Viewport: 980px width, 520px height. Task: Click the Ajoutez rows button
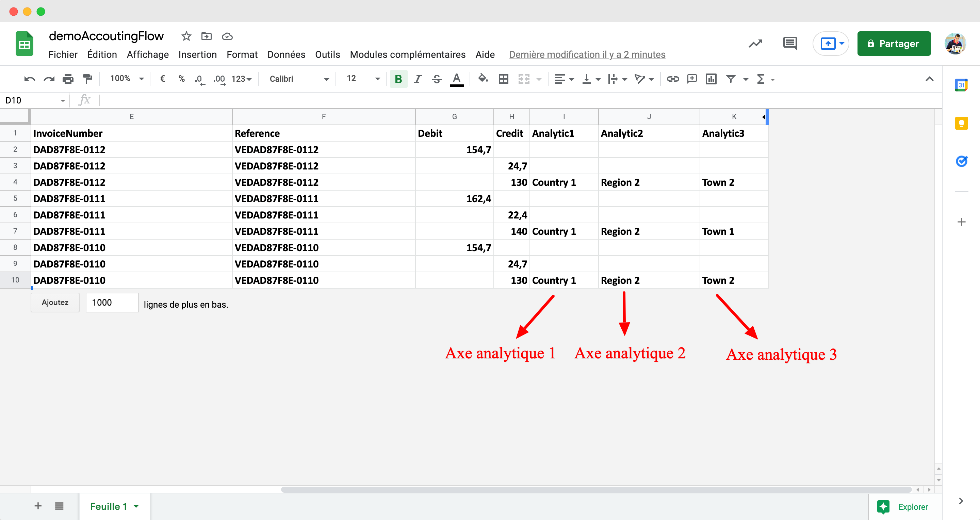point(55,303)
